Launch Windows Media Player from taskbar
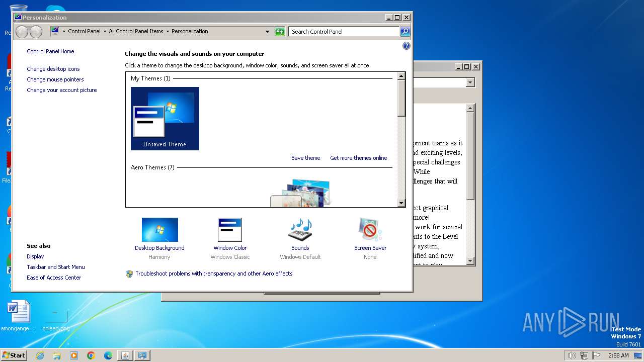The image size is (644, 362). coord(74,355)
